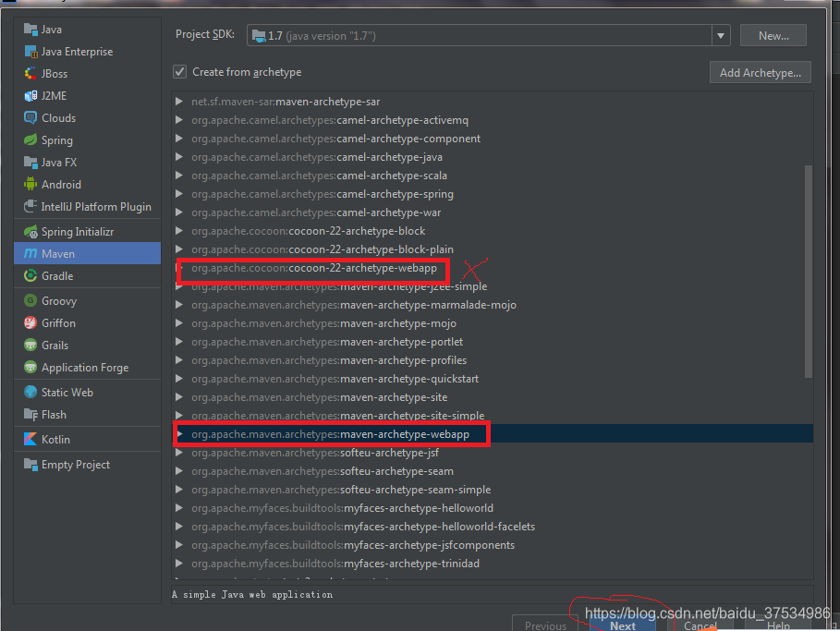Select Empty Project label
Image resolution: width=840 pixels, height=631 pixels.
point(76,465)
